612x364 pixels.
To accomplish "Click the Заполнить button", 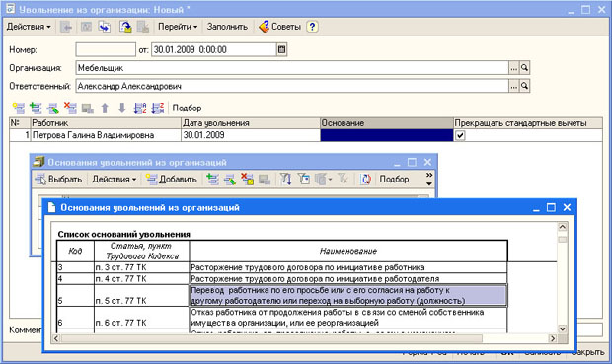I will pyautogui.click(x=227, y=27).
